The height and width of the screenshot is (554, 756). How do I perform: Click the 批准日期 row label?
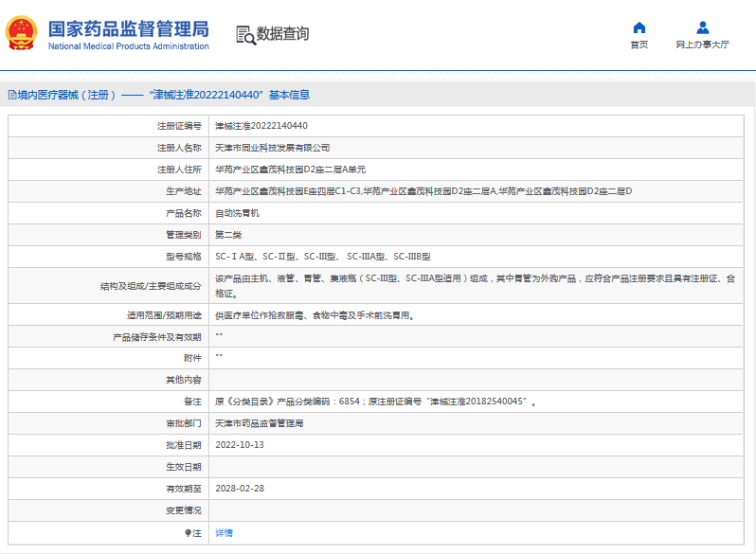click(x=184, y=445)
